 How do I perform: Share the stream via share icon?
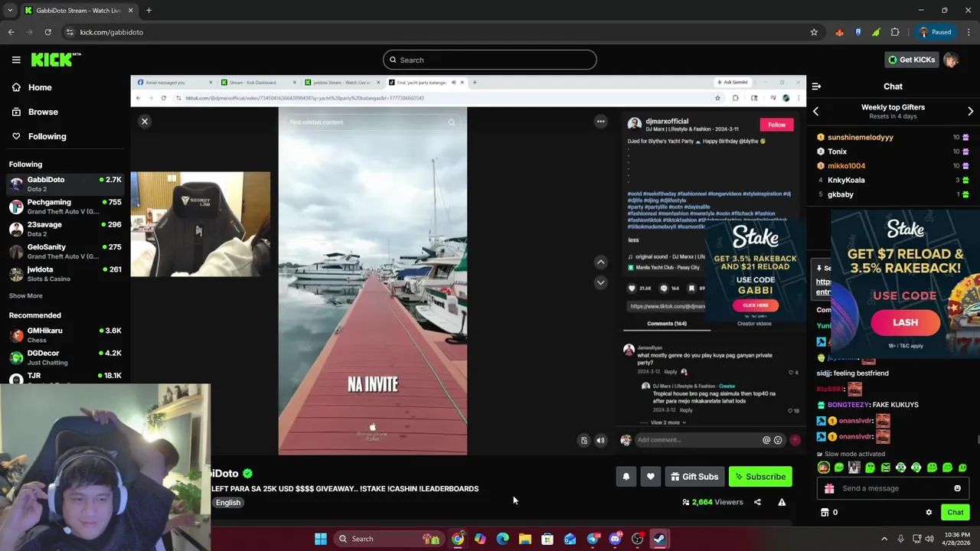pyautogui.click(x=757, y=502)
